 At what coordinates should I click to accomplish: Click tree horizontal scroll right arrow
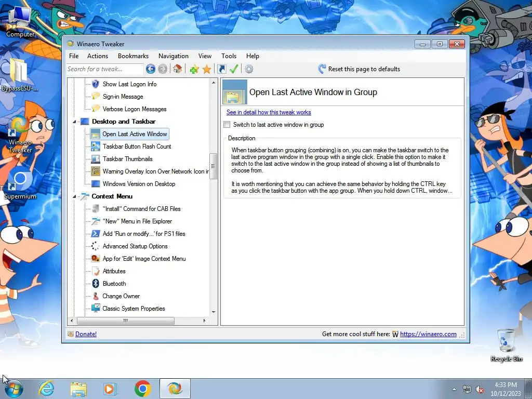click(x=205, y=321)
